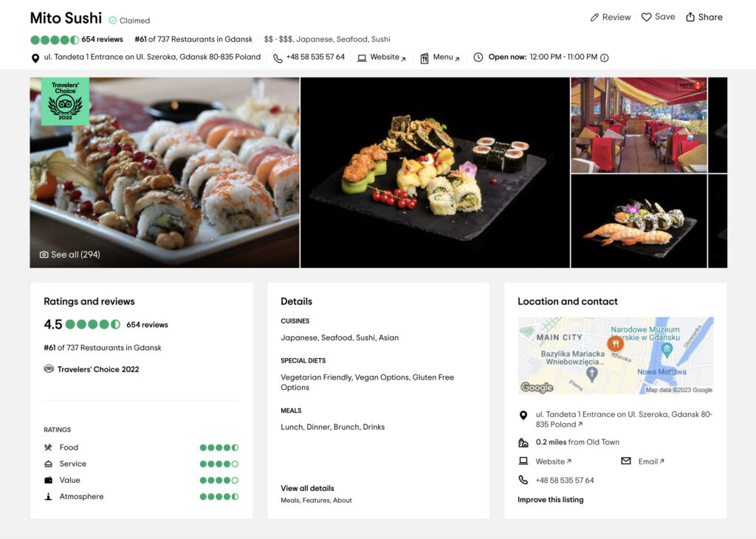Viewport: 756px width, 539px height.
Task: Click the heart Save icon
Action: point(646,17)
